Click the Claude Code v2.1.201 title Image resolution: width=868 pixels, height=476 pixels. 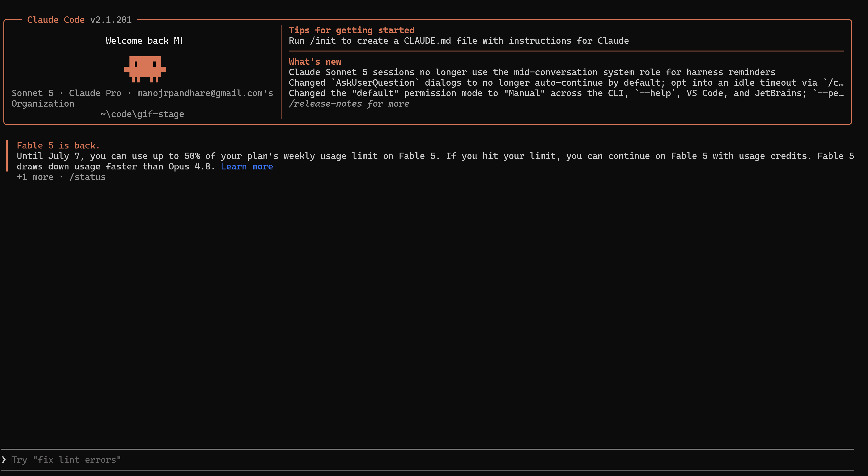[x=79, y=20]
